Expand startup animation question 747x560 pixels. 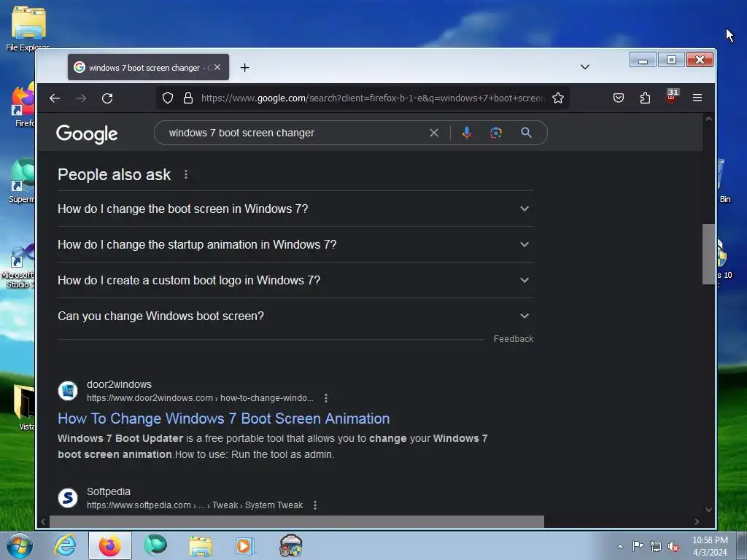pyautogui.click(x=295, y=244)
